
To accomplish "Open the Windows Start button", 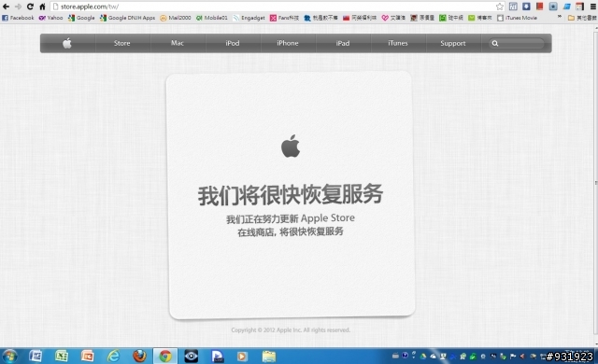I will [x=10, y=356].
